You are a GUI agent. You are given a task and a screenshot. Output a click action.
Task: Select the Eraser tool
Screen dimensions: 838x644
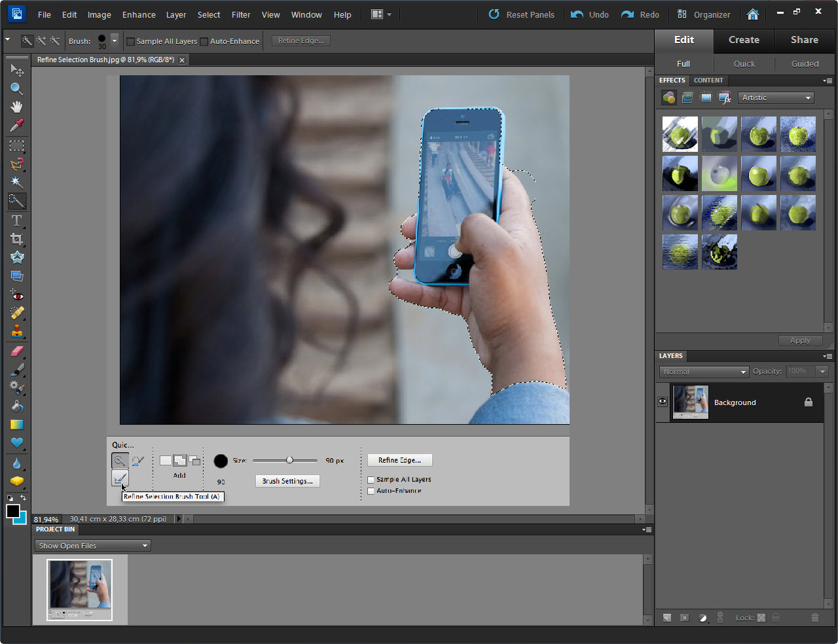click(17, 351)
